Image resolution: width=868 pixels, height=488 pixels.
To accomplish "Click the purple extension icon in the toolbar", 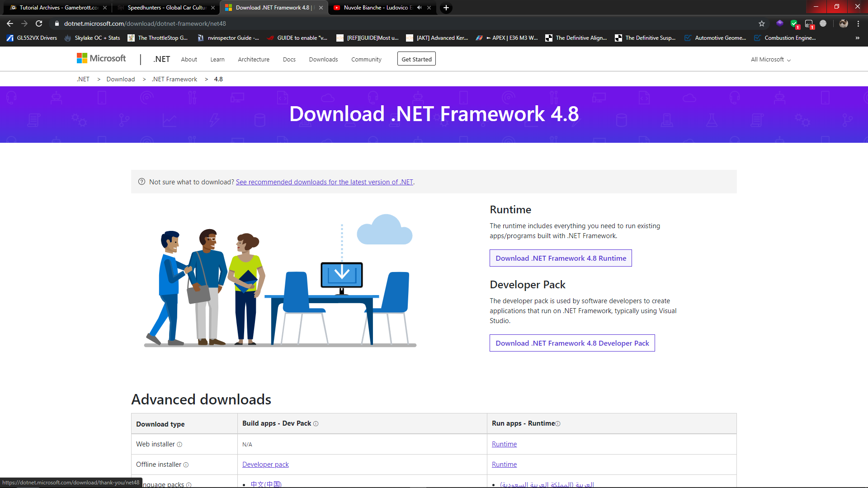I will coord(780,23).
